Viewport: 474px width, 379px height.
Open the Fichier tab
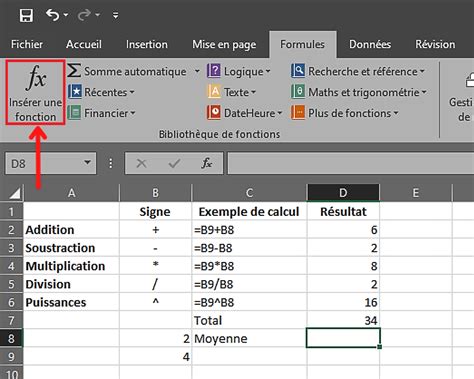(27, 44)
